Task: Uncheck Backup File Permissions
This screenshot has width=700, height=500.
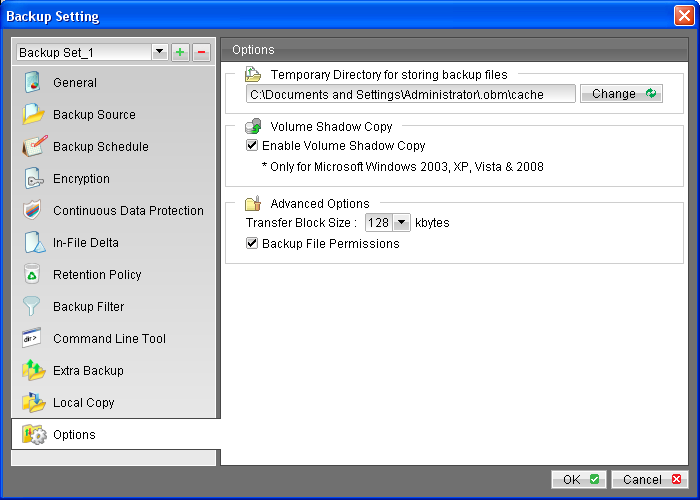Action: pyautogui.click(x=252, y=244)
